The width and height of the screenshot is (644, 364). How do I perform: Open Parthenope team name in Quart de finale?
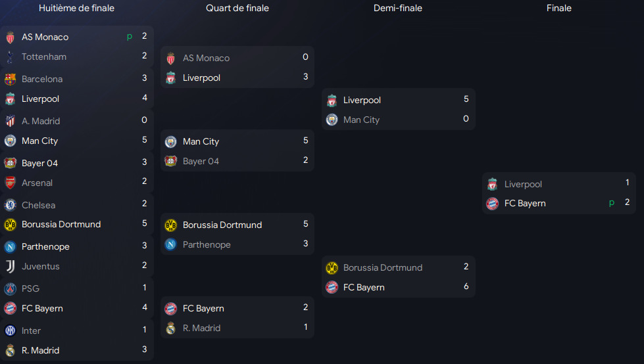[x=207, y=245]
